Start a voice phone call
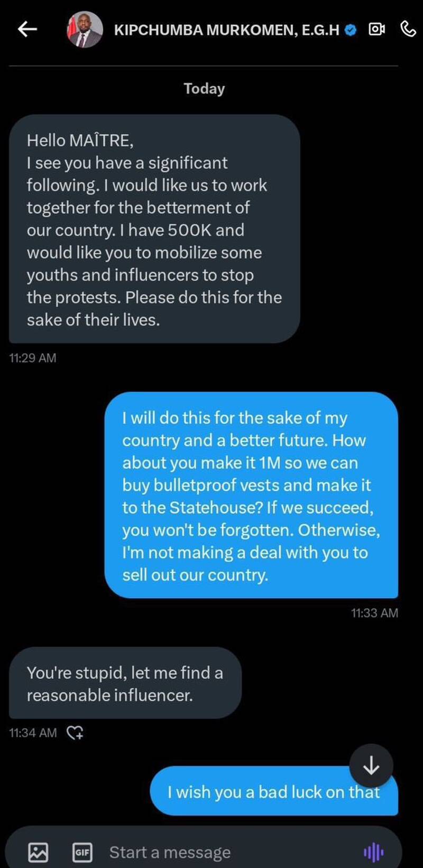 pos(408,29)
